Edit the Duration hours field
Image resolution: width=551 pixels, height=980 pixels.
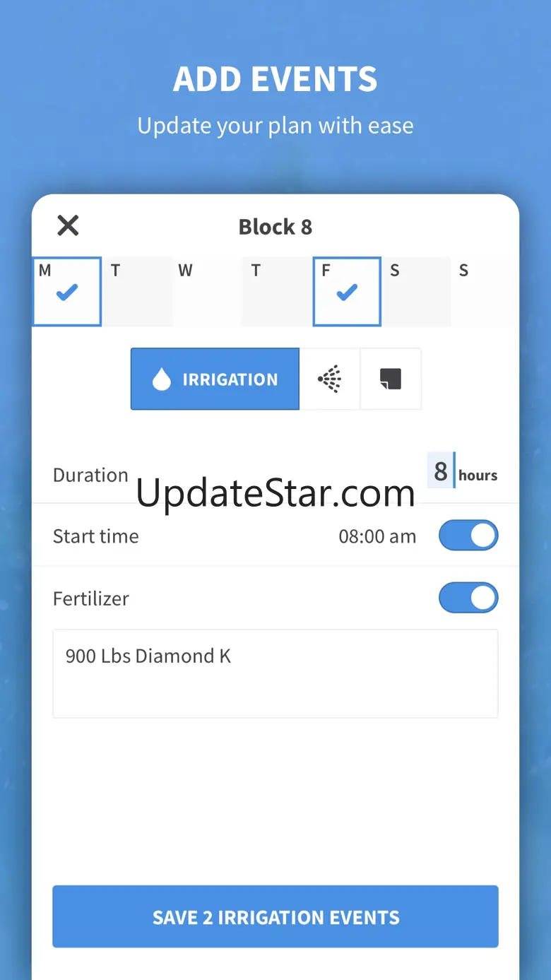coord(441,471)
